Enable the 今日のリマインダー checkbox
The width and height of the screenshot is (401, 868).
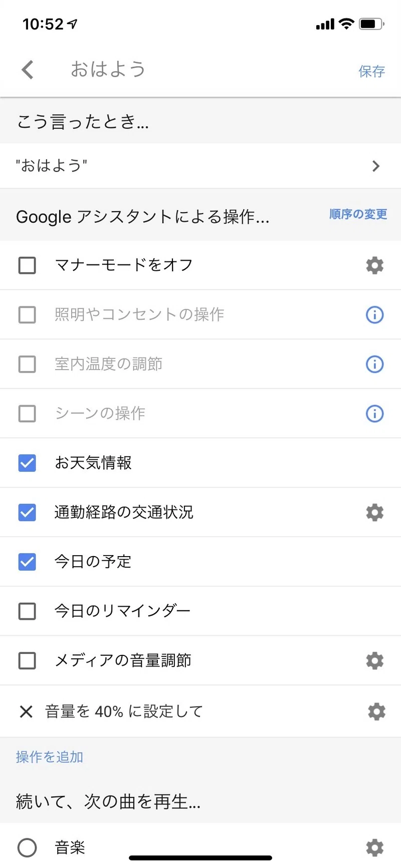point(27,611)
